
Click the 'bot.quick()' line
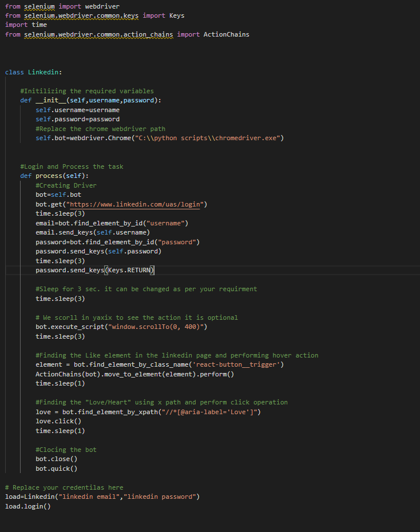coord(56,469)
